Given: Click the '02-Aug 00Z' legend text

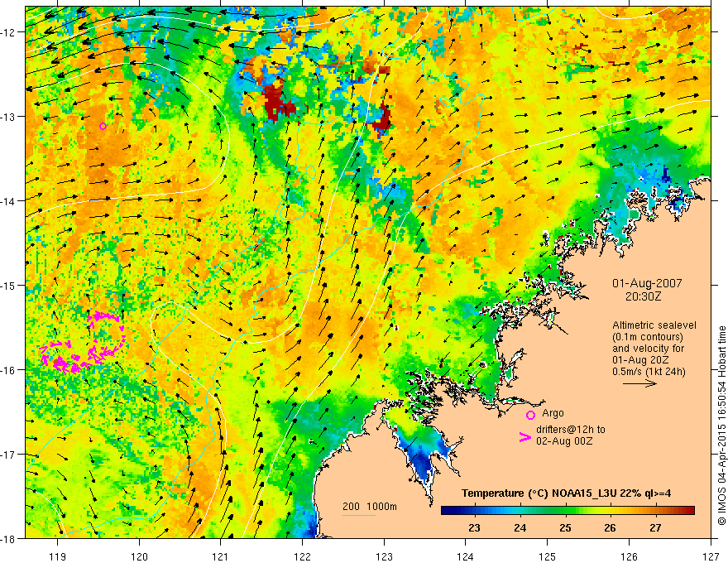Looking at the screenshot, I should tap(564, 441).
